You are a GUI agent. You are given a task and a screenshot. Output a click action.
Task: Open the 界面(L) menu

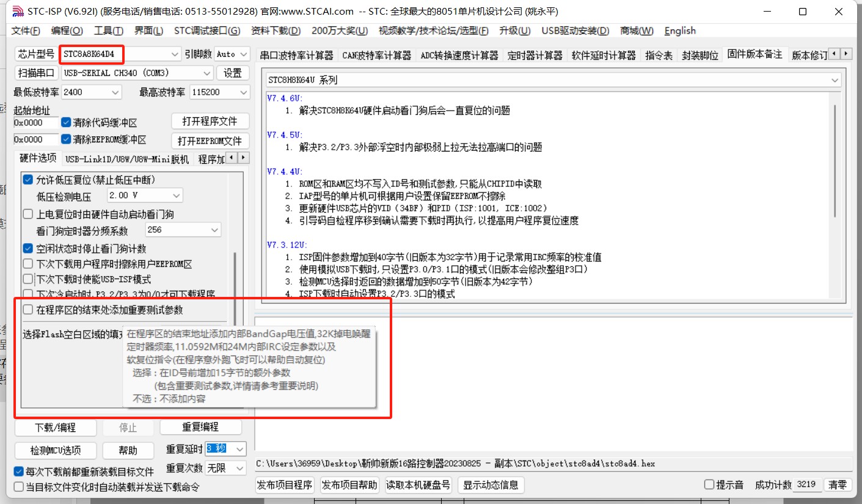[149, 31]
